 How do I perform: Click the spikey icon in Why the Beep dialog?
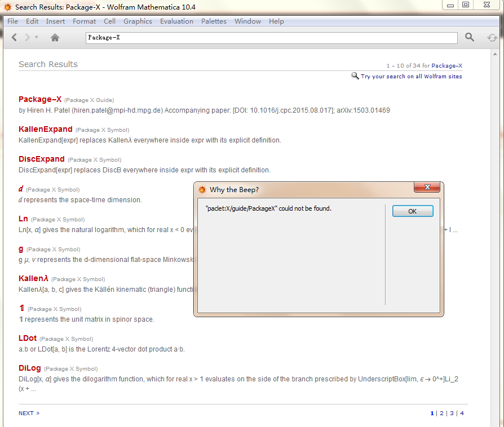(202, 190)
